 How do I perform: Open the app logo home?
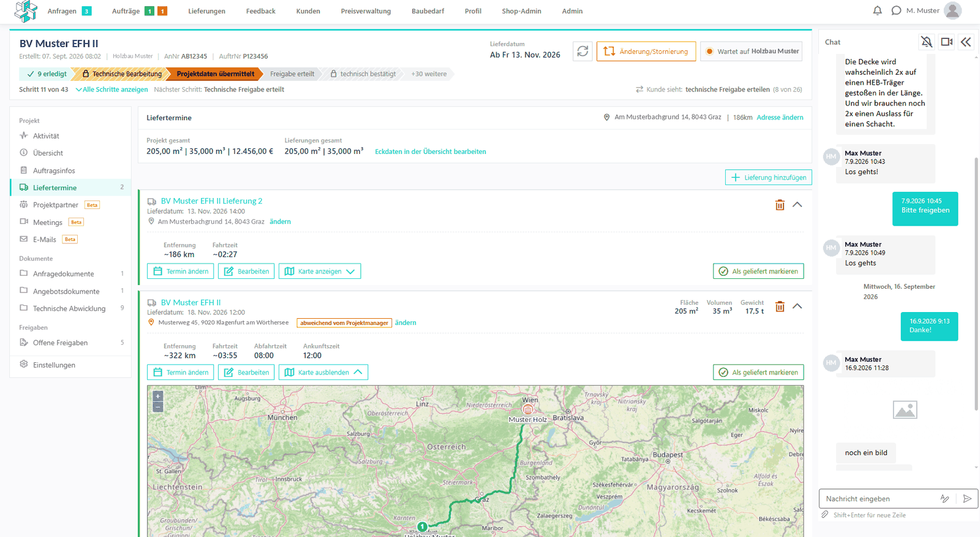(26, 11)
